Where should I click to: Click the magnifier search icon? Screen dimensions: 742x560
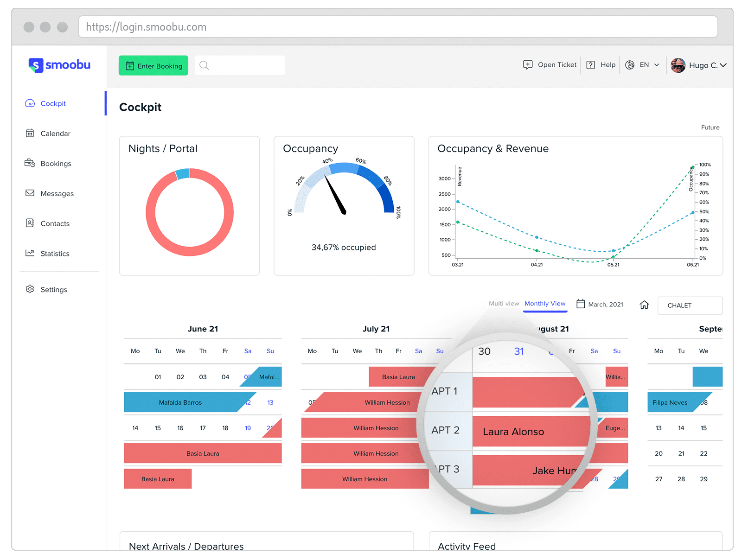click(x=204, y=65)
